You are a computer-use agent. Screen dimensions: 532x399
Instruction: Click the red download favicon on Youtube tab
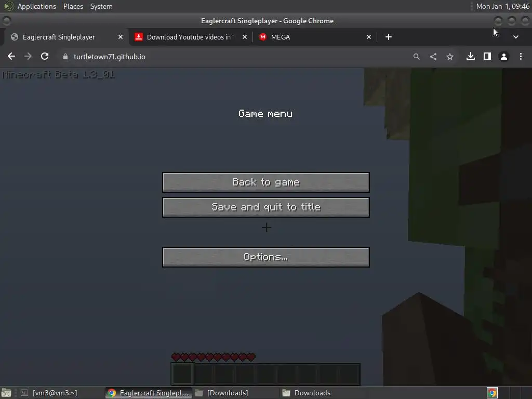pyautogui.click(x=138, y=37)
